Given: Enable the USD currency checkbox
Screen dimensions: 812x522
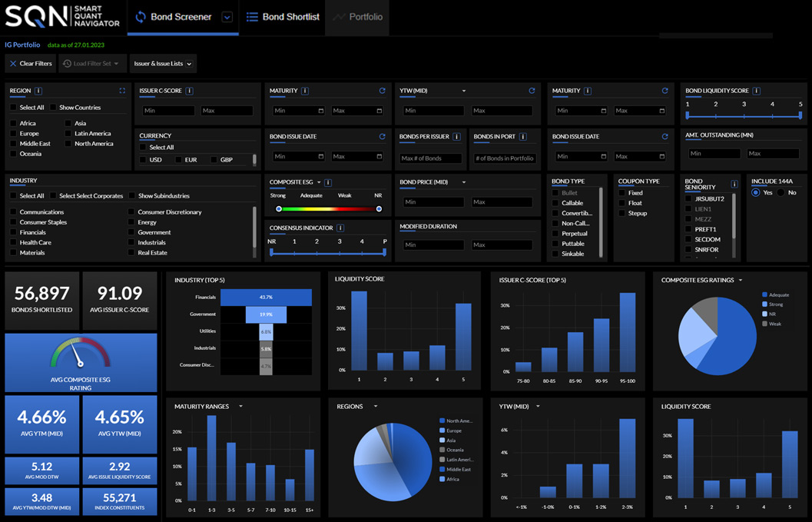Looking at the screenshot, I should (x=143, y=160).
